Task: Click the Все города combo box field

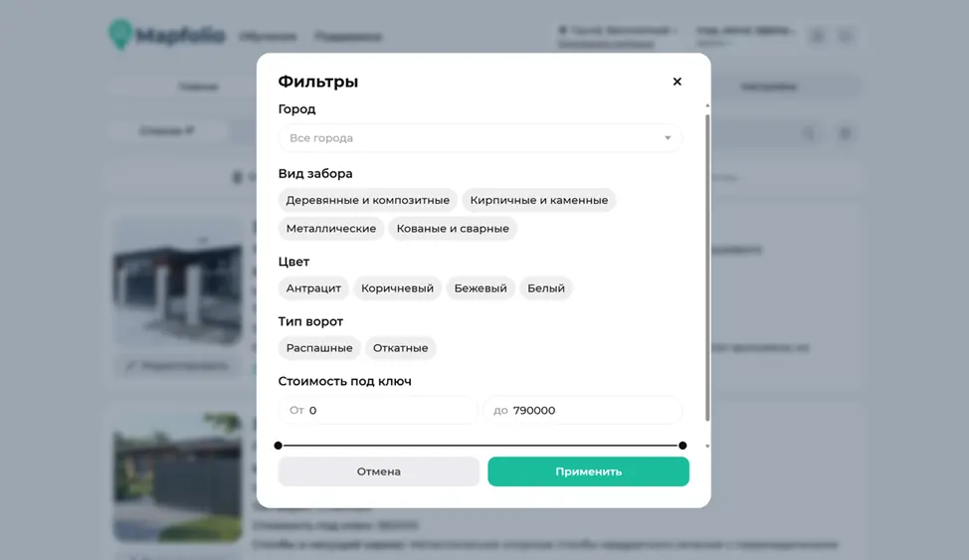Action: coord(481,138)
